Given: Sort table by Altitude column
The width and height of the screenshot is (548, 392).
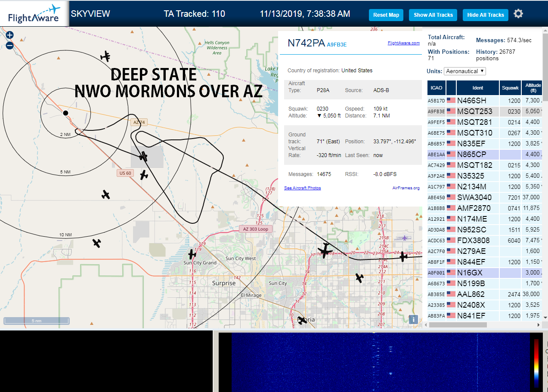Looking at the screenshot, I should (533, 87).
